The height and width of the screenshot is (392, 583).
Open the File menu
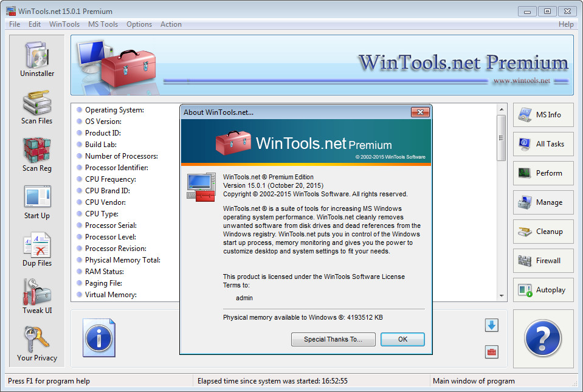coord(15,24)
